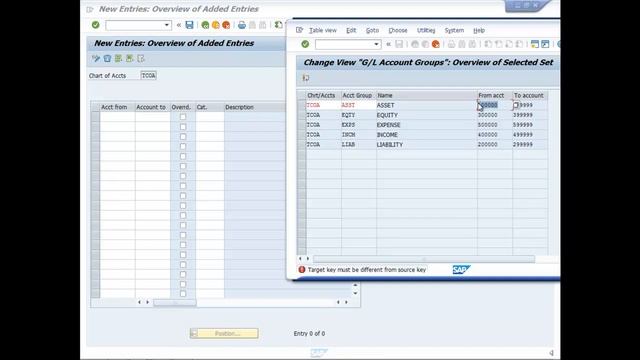Open the window menu icon left of Table view
This screenshot has width=640, height=360.
coord(299,30)
